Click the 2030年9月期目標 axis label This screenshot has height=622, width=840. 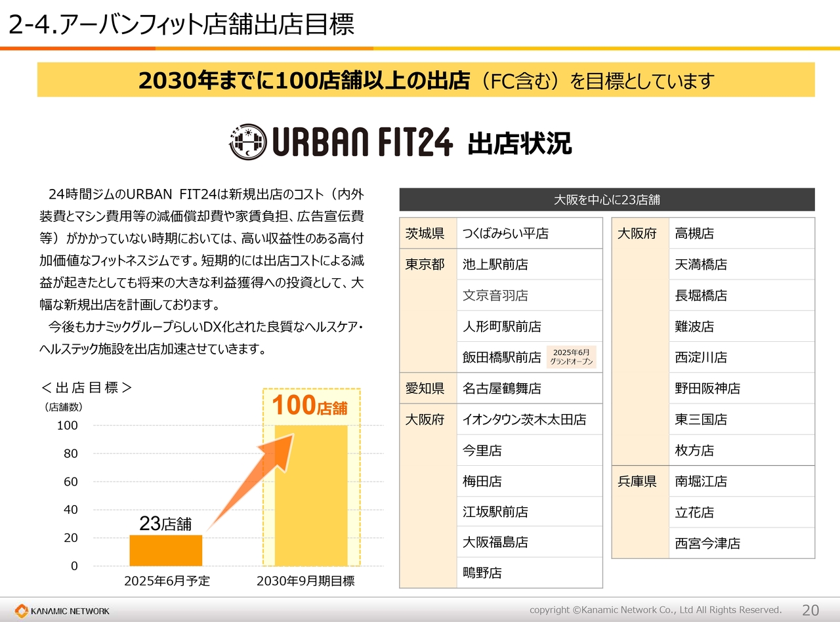pos(306,581)
